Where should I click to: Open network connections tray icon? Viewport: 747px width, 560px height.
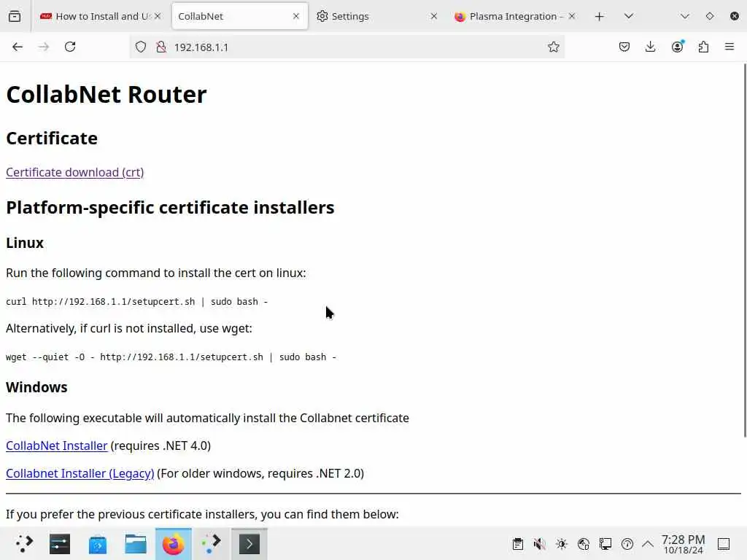pos(584,544)
